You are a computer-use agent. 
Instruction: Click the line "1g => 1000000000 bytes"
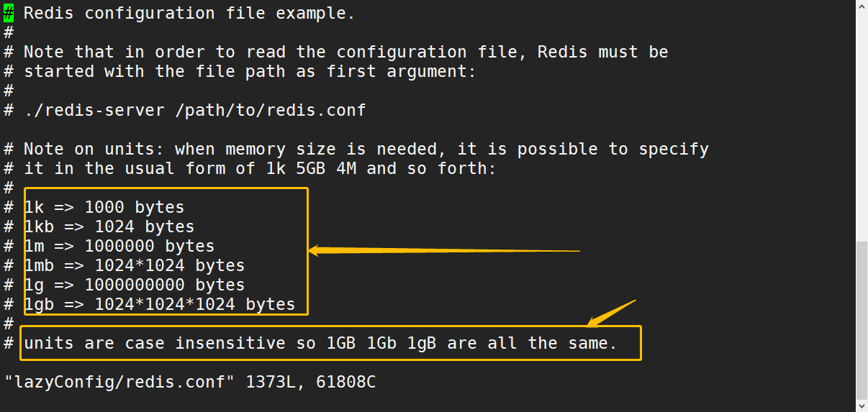coord(135,285)
